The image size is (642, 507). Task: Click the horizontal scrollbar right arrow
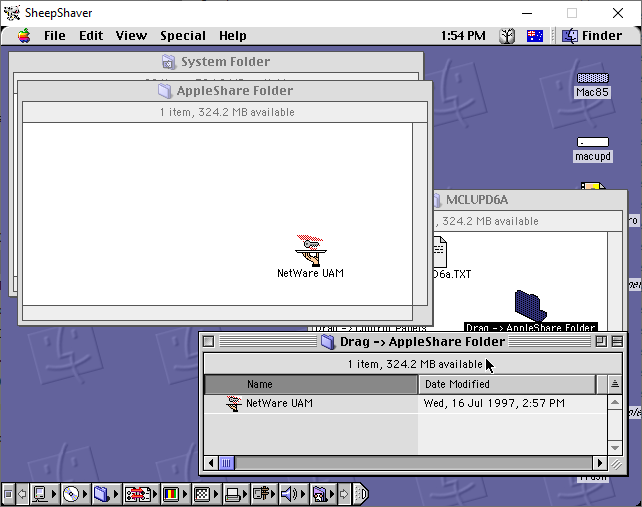point(600,463)
